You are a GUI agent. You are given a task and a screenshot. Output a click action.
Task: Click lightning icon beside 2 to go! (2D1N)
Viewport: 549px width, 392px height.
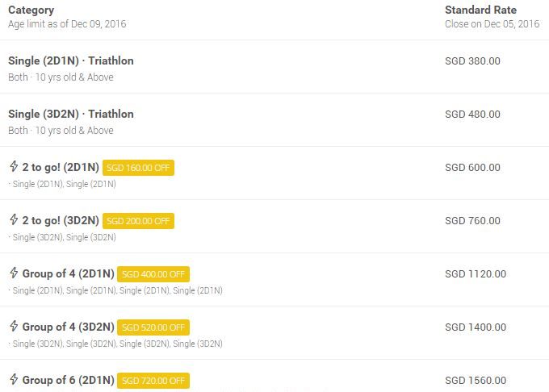pyautogui.click(x=13, y=167)
